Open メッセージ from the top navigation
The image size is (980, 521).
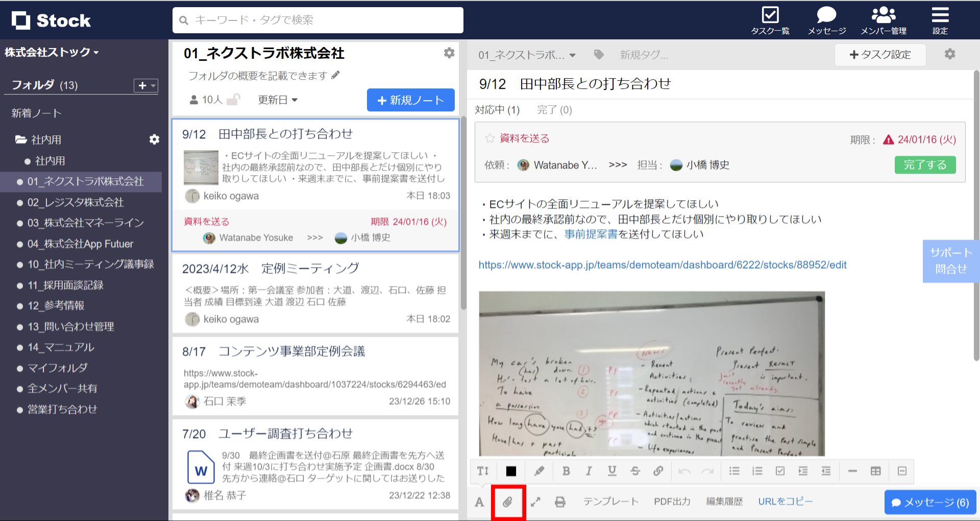click(x=825, y=19)
